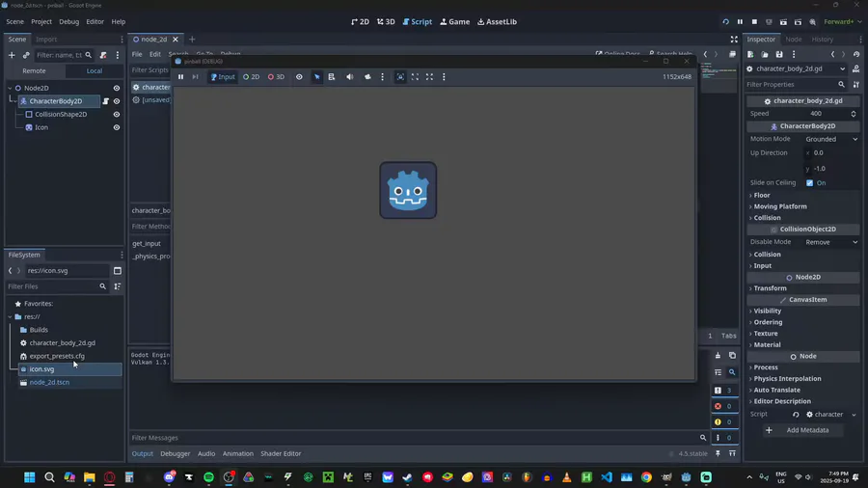Advance one frame in debug window
868x488 pixels.
(x=195, y=77)
